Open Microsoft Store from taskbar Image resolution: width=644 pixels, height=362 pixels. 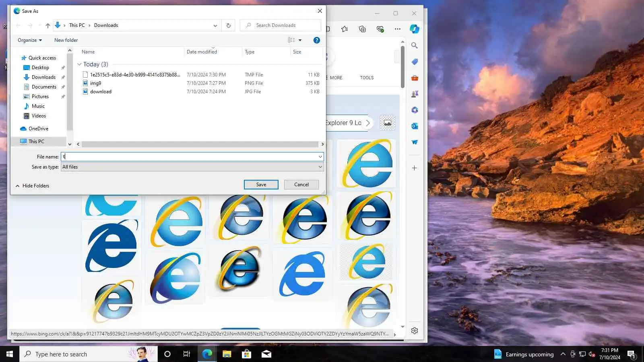(246, 354)
